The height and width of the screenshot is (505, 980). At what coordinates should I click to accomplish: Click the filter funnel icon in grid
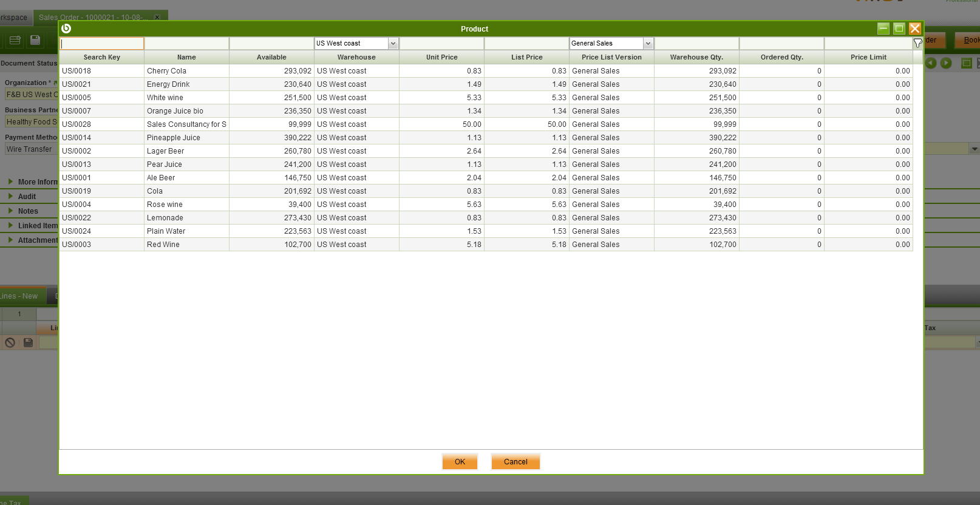tap(917, 43)
